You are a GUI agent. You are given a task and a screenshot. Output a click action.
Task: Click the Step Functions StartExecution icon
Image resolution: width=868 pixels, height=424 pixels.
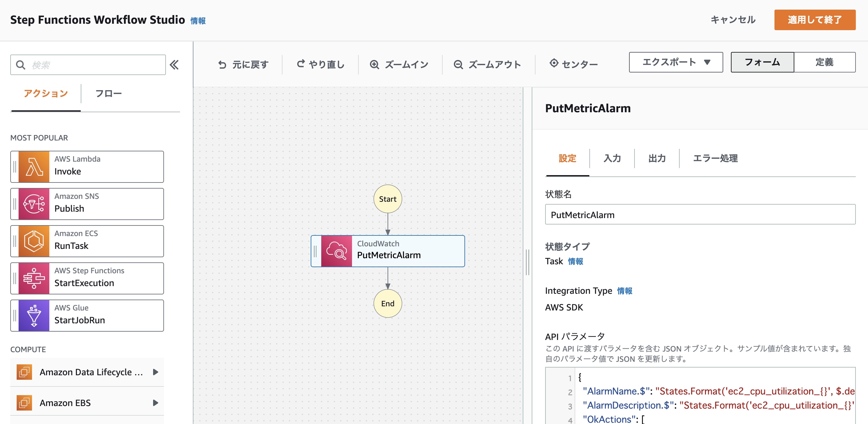click(34, 278)
